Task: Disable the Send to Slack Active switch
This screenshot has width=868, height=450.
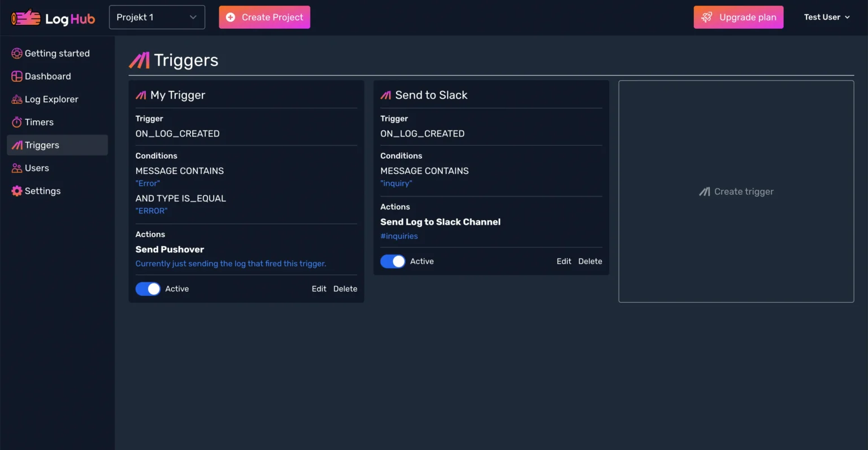Action: [x=393, y=261]
